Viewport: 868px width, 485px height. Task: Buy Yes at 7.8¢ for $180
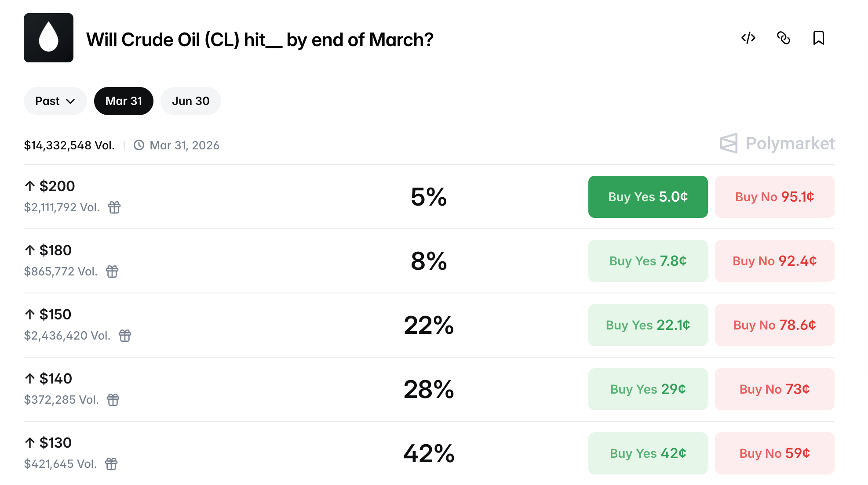(x=648, y=261)
